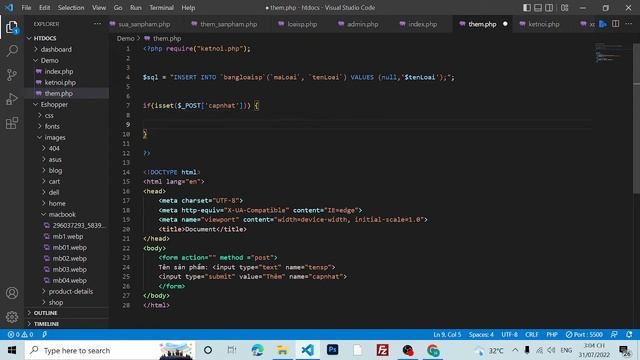
Task: Open the View menu
Action: pyautogui.click(x=99, y=7)
